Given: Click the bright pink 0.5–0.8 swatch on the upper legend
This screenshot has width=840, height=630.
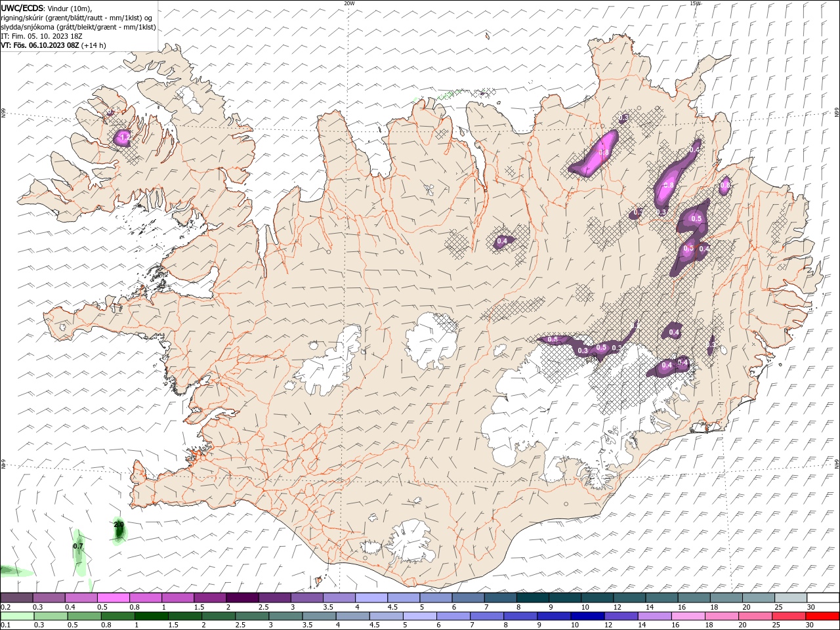Looking at the screenshot, I should (114, 598).
